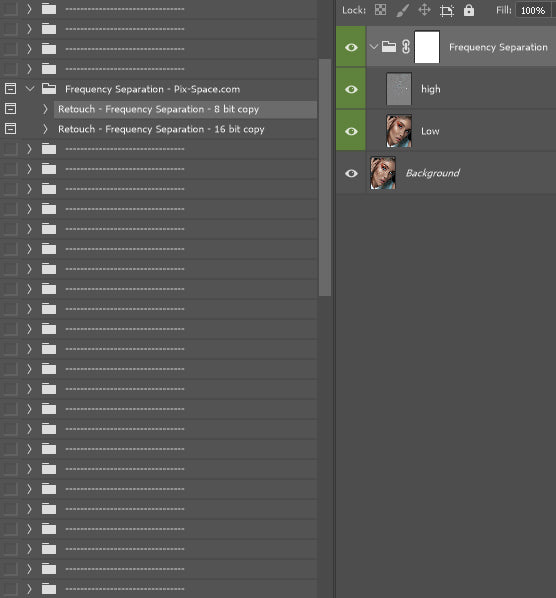Click the lock image pixels brush icon
Viewport: 556px width, 598px height.
pos(402,10)
